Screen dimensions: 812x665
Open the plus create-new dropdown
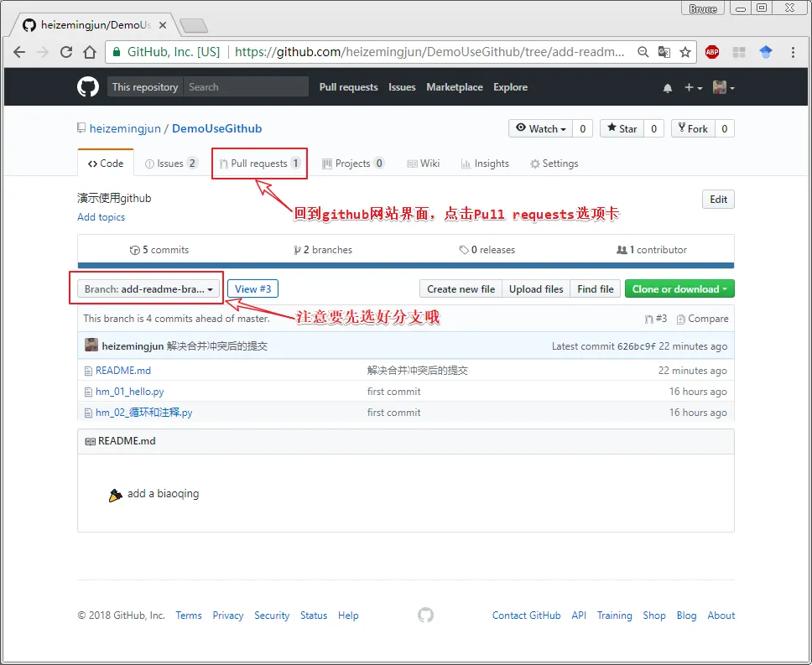(x=692, y=88)
